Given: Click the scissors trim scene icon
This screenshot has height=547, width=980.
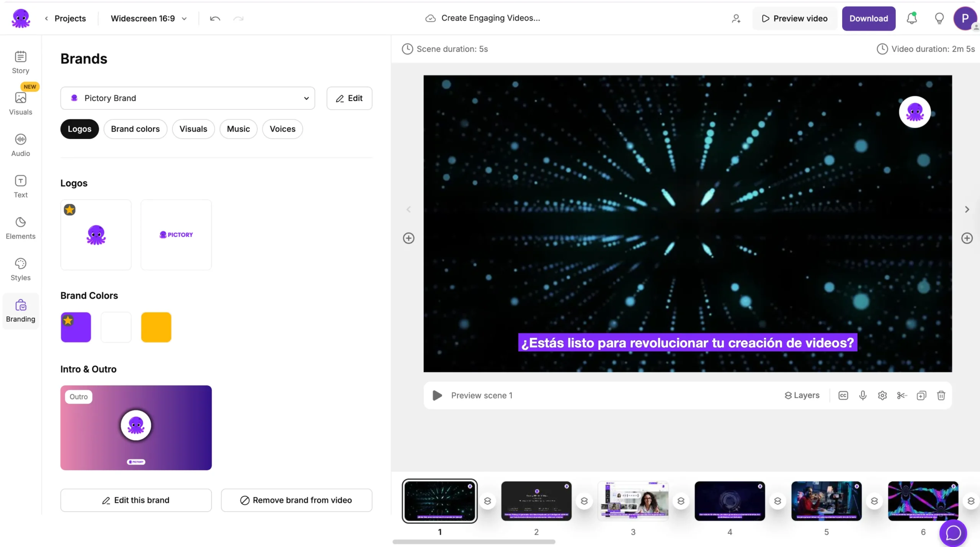Looking at the screenshot, I should click(x=902, y=396).
